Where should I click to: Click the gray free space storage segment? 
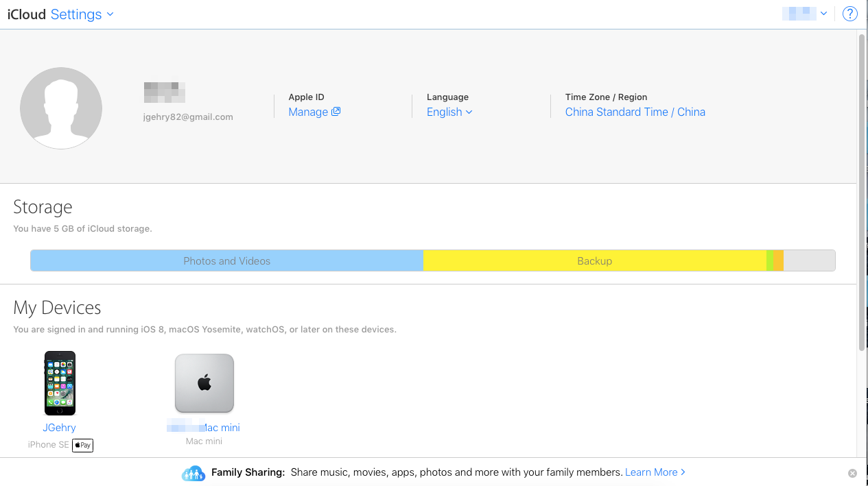click(x=809, y=260)
